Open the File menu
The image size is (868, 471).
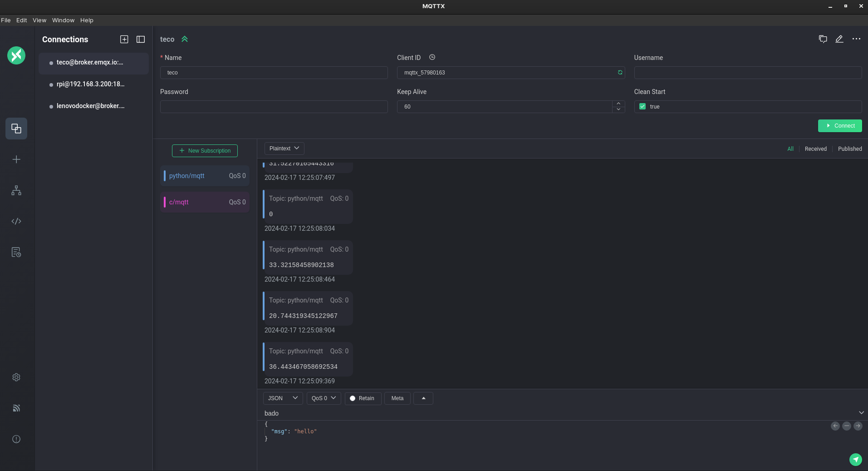click(x=6, y=20)
